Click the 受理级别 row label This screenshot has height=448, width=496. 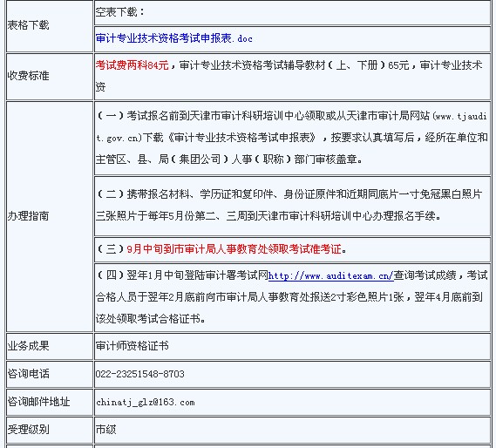pyautogui.click(x=28, y=430)
